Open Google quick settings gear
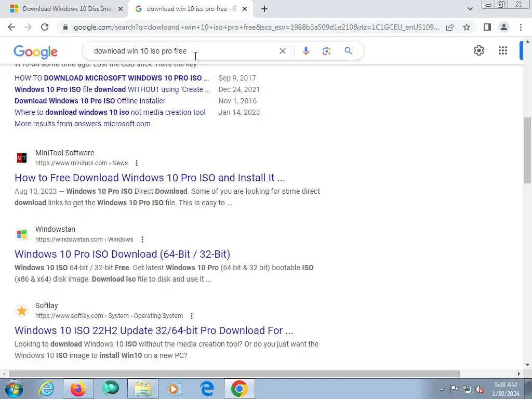The height and width of the screenshot is (399, 532). (478, 50)
